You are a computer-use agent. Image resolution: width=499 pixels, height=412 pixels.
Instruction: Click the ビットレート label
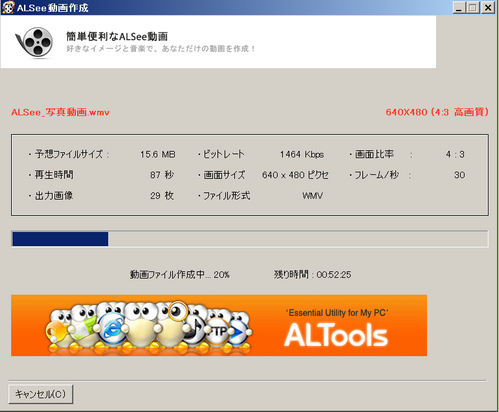click(224, 154)
